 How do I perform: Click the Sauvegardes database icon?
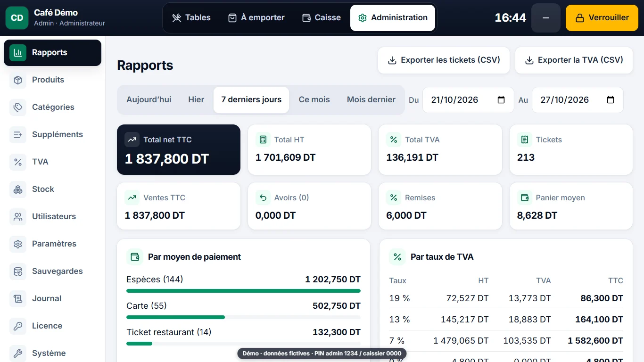click(x=18, y=271)
